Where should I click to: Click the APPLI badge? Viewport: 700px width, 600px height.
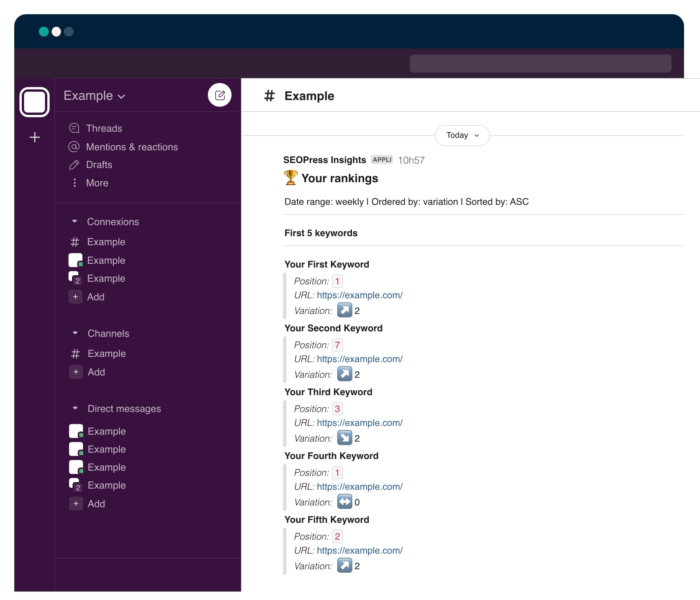pyautogui.click(x=382, y=160)
